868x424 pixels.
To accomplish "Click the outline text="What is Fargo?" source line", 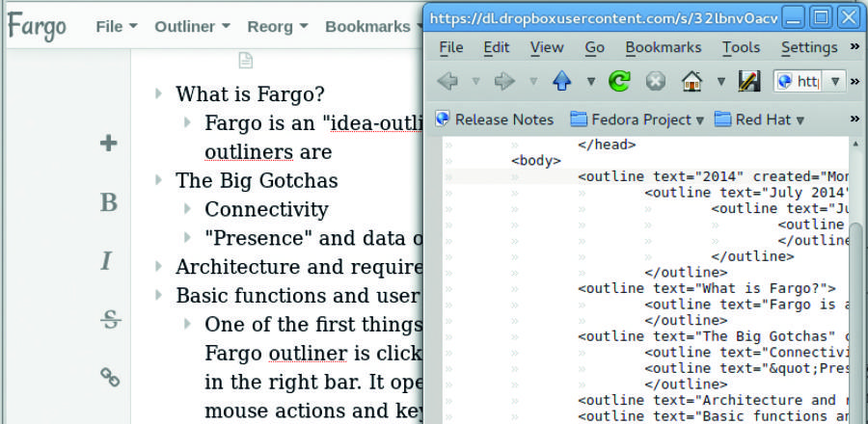I will point(707,288).
